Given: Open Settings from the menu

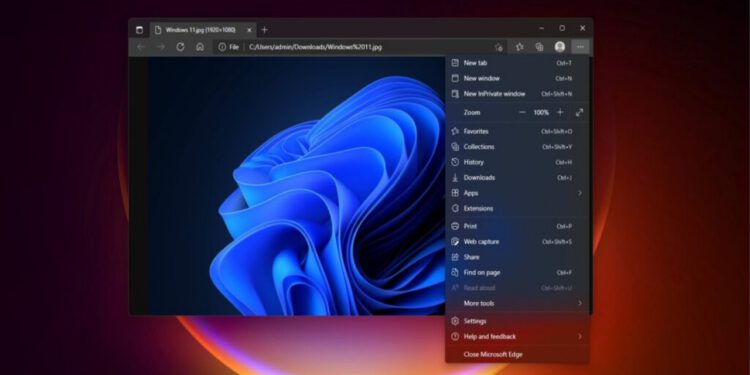Looking at the screenshot, I should click(x=517, y=321).
